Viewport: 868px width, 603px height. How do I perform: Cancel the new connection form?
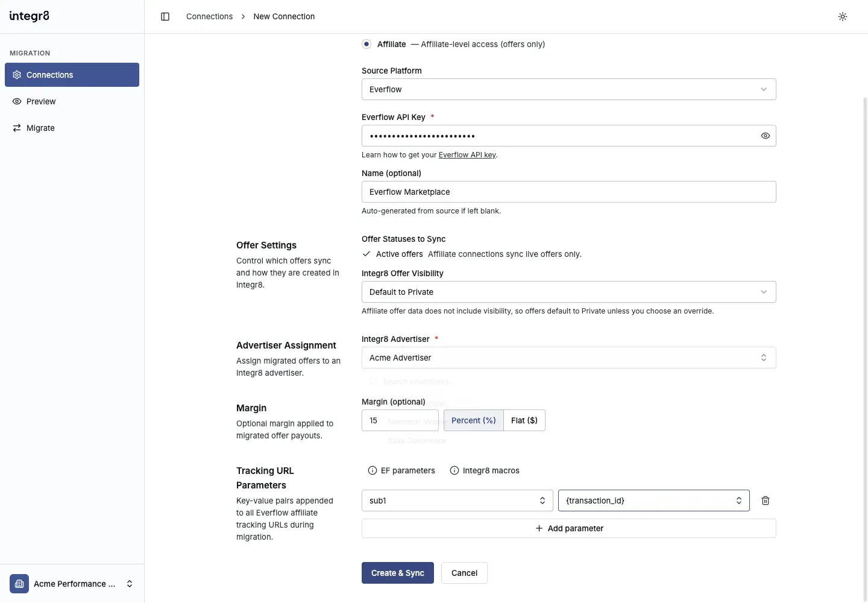point(464,573)
